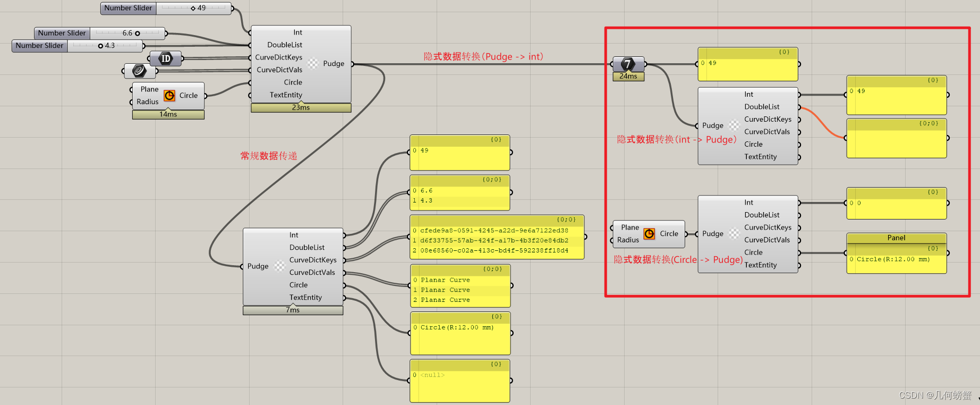This screenshot has height=405, width=980.
Task: Select the 6.6 row in the yellow panel
Action: 460,190
